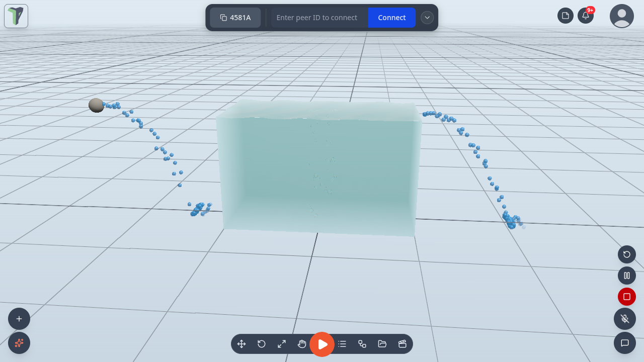Viewport: 644px width, 362px height.
Task: Open the chat message bubble button
Action: [625, 343]
